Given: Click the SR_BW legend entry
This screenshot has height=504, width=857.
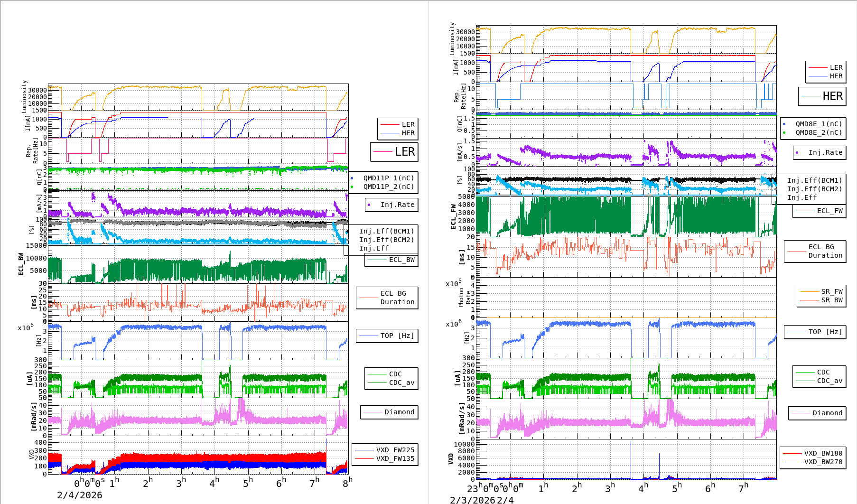Looking at the screenshot, I should [831, 300].
